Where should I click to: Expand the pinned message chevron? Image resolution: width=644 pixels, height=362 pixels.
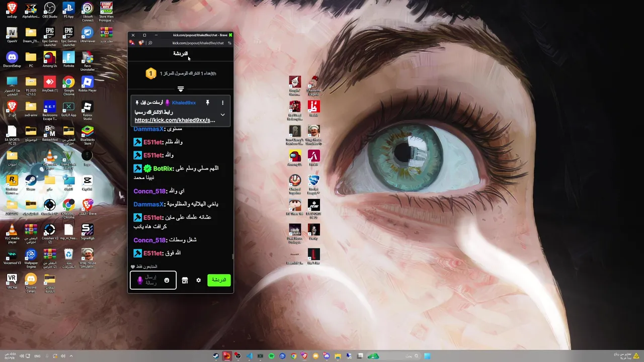coord(222,115)
